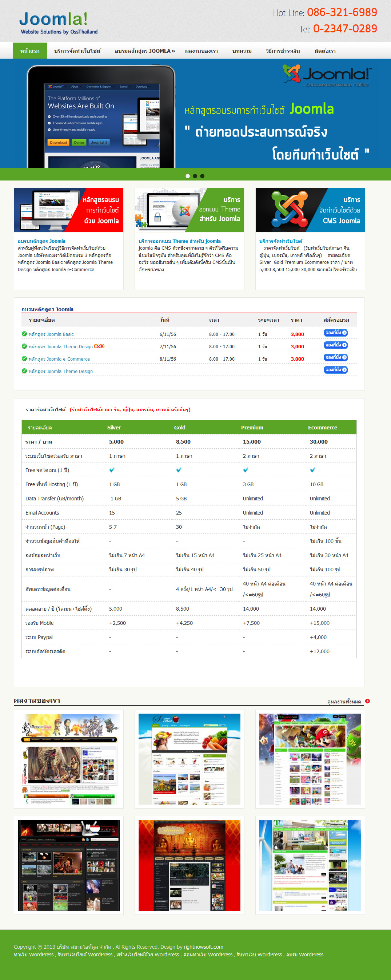Click the +12,000 credit card cell
391x980 pixels.
(319, 651)
